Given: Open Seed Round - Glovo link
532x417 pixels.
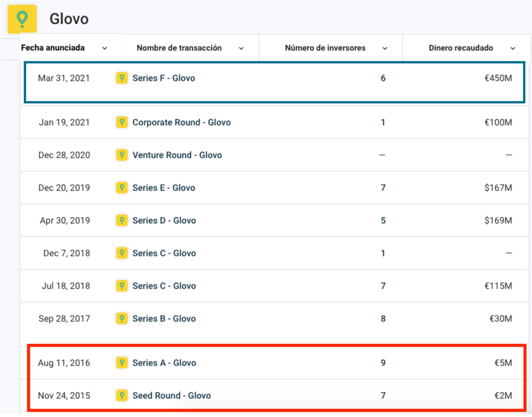Looking at the screenshot, I should pos(172,395).
